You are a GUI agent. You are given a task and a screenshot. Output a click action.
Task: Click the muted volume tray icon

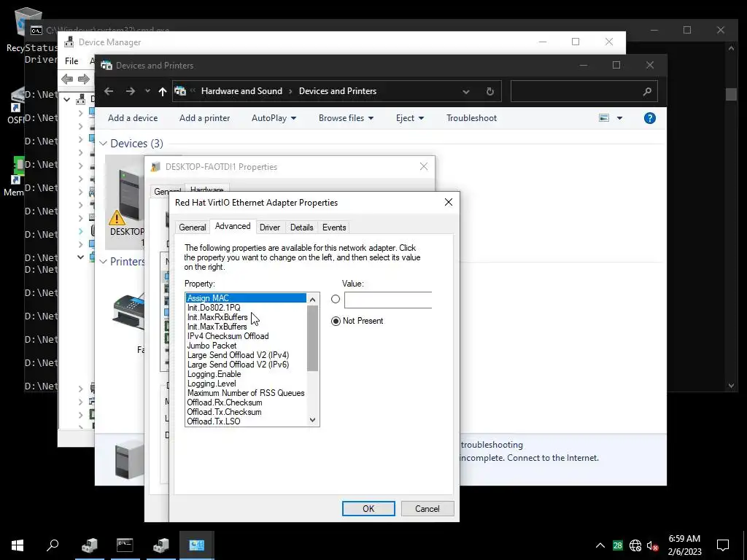click(x=653, y=545)
